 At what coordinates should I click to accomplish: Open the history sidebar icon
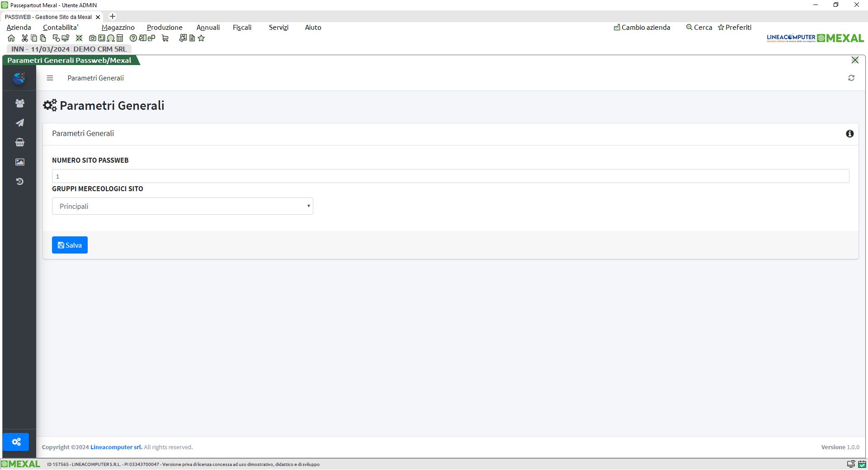(19, 182)
